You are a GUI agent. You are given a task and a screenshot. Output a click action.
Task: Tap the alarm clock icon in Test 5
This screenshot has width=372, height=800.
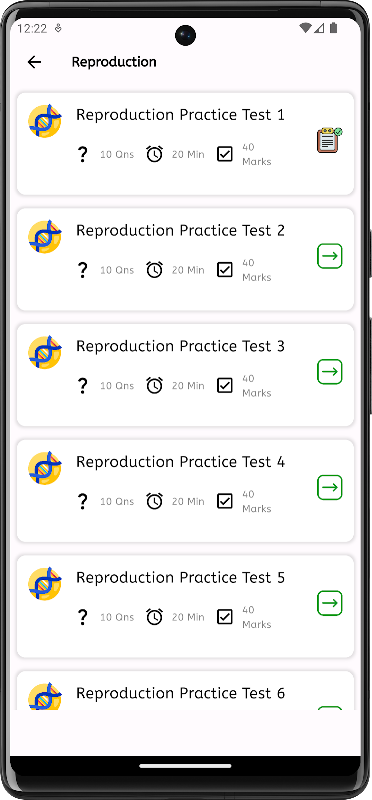[x=155, y=617]
